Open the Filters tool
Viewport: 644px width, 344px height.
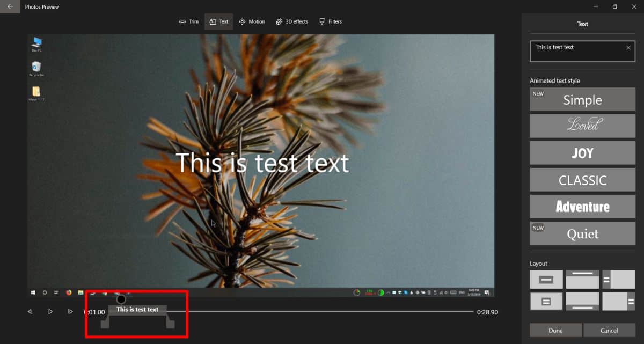tap(330, 21)
